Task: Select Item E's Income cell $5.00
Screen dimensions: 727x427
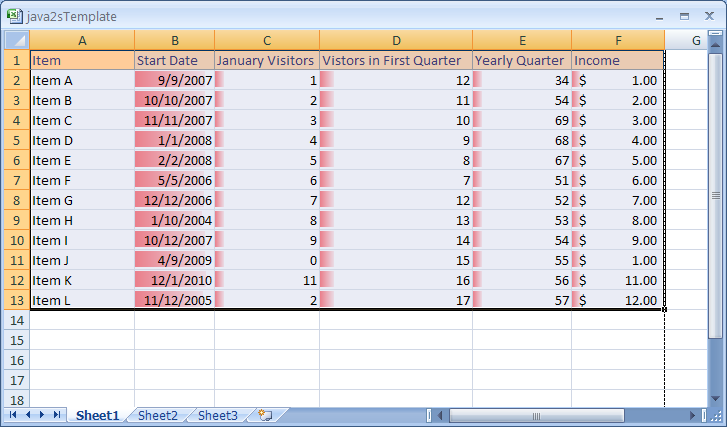Action: click(x=618, y=160)
